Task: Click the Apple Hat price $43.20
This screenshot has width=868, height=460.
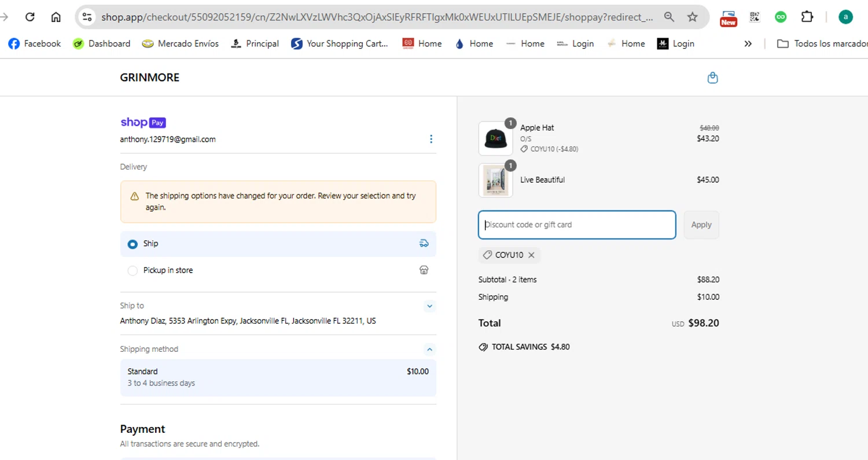Action: [708, 138]
